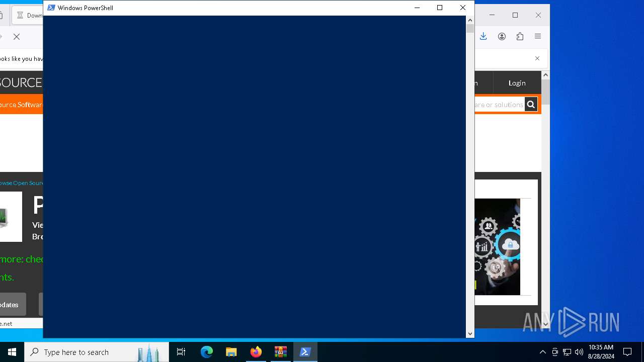Click PowerShell scrollbar down arrow

[x=470, y=333]
